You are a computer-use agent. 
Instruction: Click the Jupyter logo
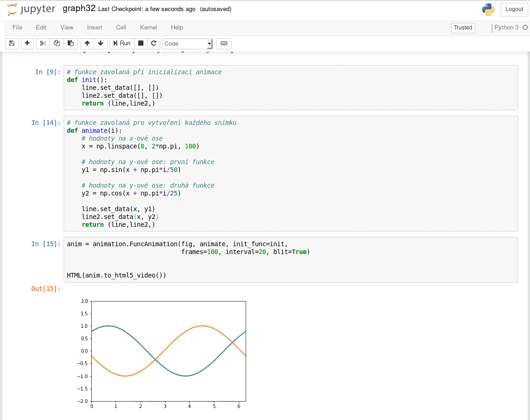pos(31,9)
